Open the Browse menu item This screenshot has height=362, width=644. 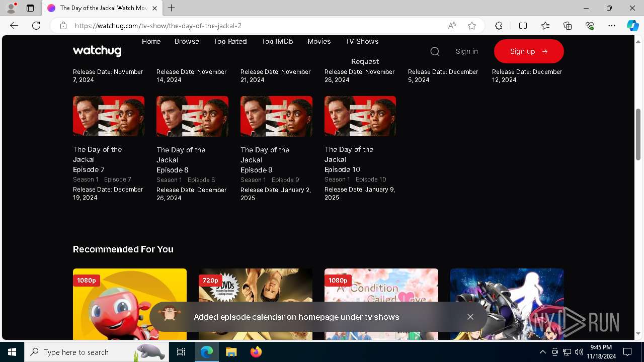pyautogui.click(x=187, y=41)
